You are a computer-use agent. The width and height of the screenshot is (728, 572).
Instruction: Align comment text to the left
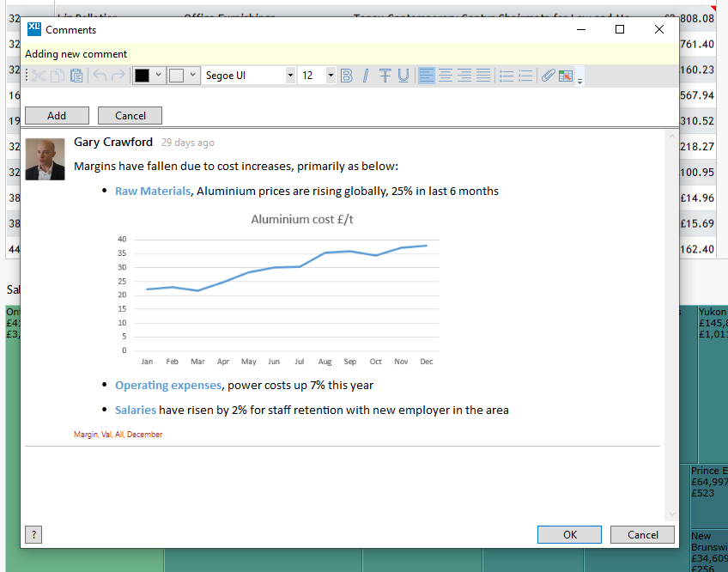pyautogui.click(x=427, y=76)
